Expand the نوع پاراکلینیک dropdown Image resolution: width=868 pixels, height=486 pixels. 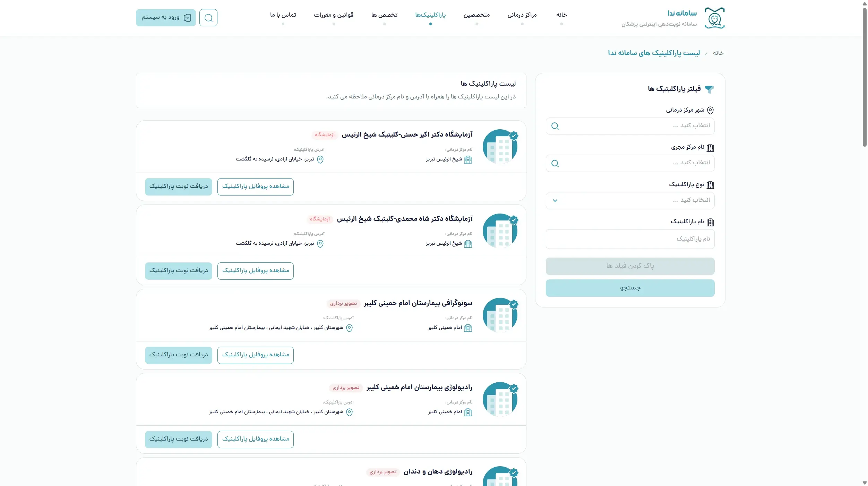pyautogui.click(x=630, y=200)
